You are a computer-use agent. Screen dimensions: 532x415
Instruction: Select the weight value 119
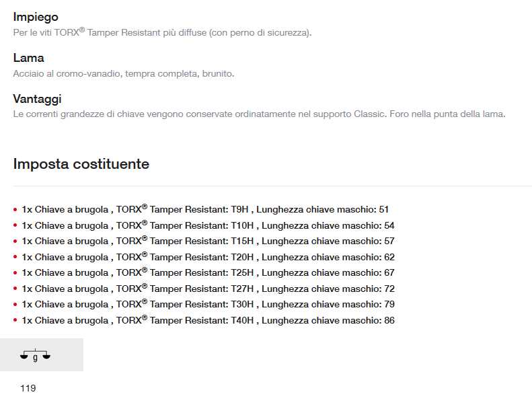[28, 388]
